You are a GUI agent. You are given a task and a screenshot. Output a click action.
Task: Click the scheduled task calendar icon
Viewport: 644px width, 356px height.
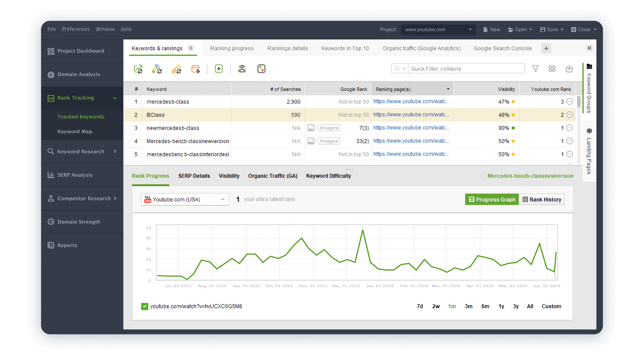tap(196, 69)
